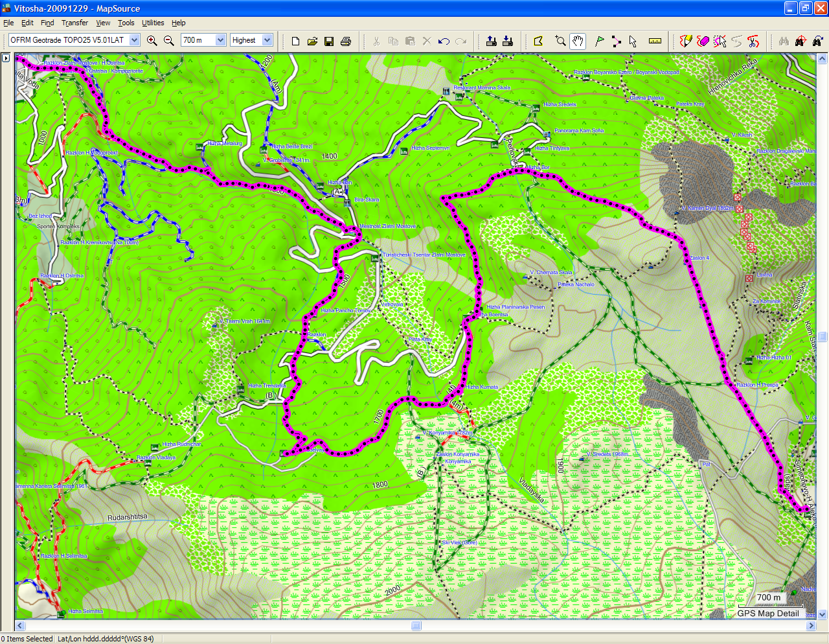Click the horizontal scrollbar right arrow
Screen dimensions: 829x644
(811, 625)
